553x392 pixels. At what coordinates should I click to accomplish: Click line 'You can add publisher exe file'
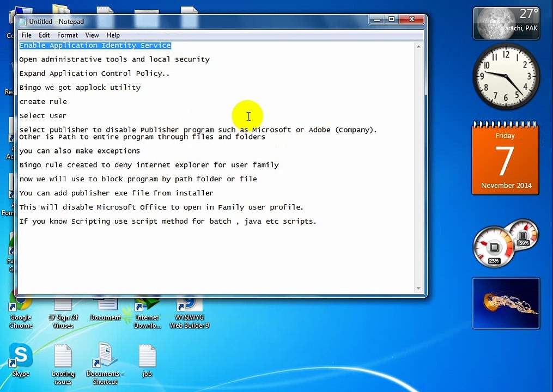116,193
